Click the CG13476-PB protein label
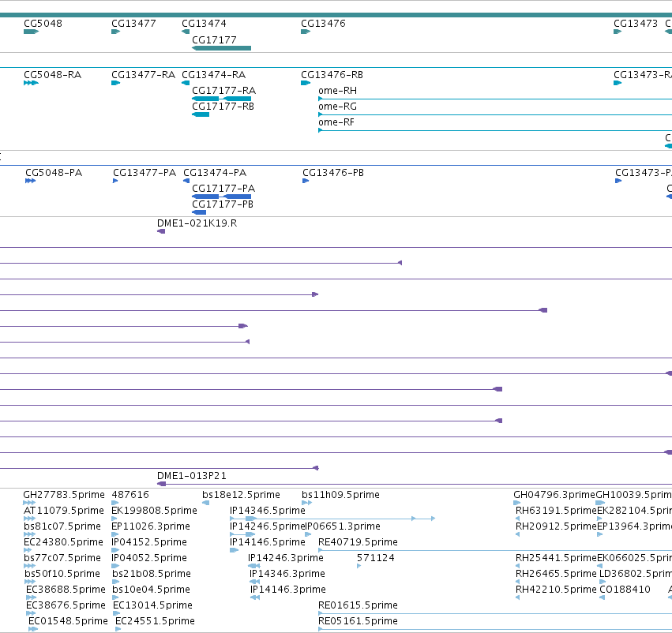This screenshot has width=672, height=633. (x=333, y=173)
